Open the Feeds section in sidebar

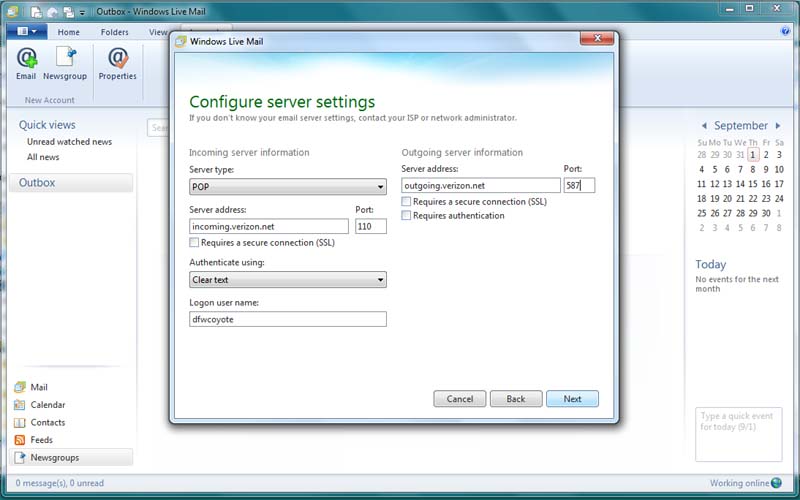click(34, 440)
